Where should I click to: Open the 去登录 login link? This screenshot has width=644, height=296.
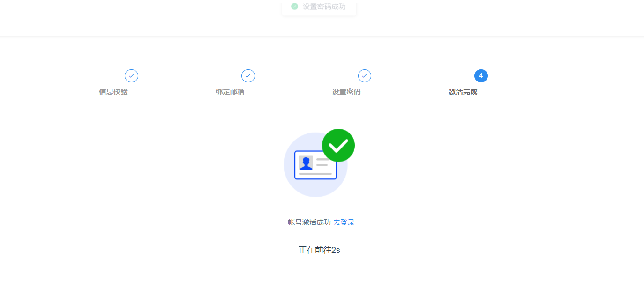click(x=344, y=222)
